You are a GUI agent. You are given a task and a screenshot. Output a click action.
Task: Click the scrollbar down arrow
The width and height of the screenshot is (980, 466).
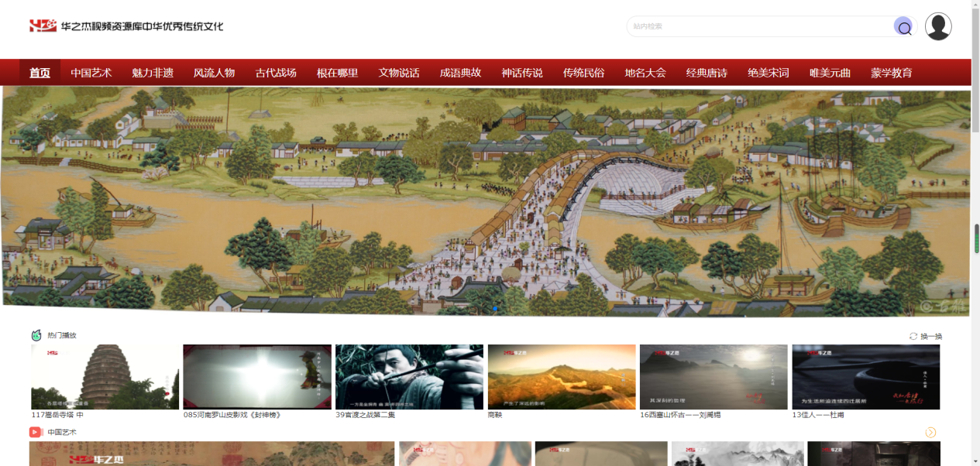pyautogui.click(x=976, y=461)
